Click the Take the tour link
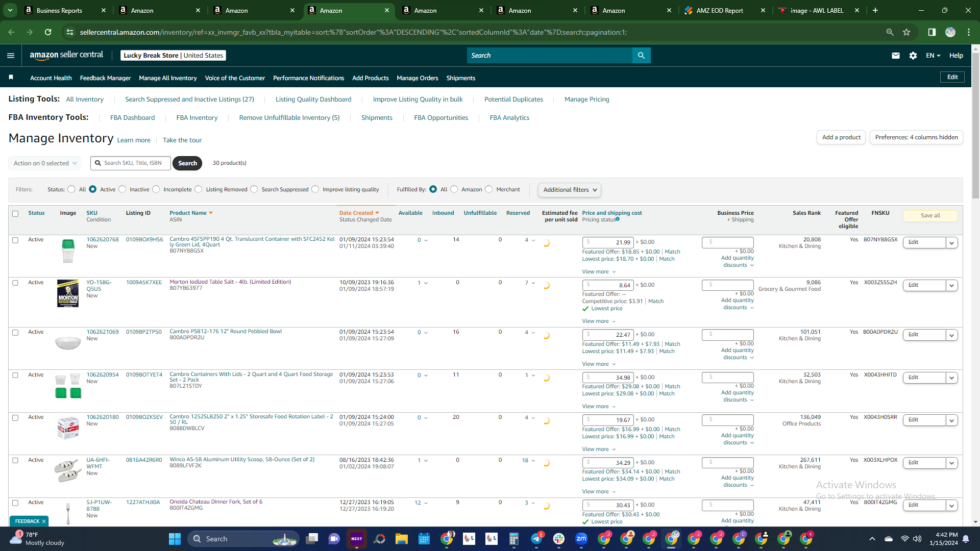This screenshot has width=980, height=551. (x=182, y=140)
